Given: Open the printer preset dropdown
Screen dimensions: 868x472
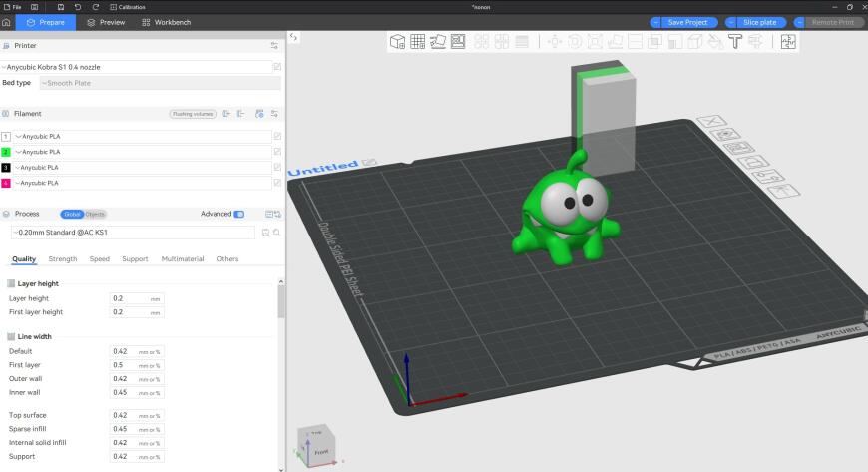Looking at the screenshot, I should 136,67.
